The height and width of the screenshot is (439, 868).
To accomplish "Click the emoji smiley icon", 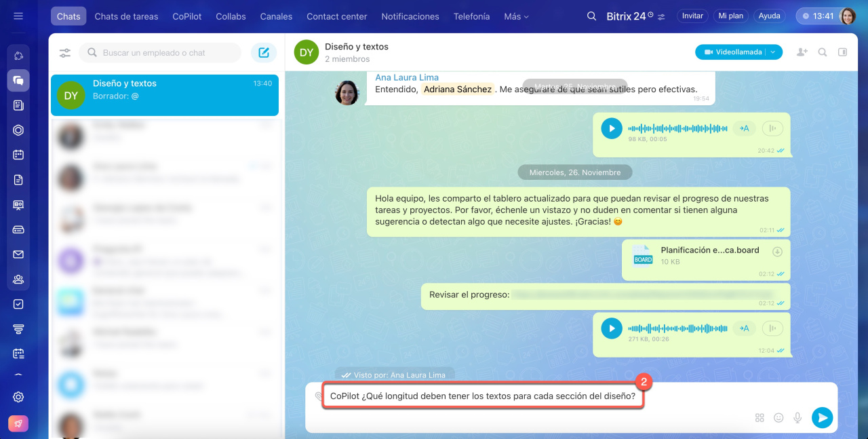I will click(778, 418).
